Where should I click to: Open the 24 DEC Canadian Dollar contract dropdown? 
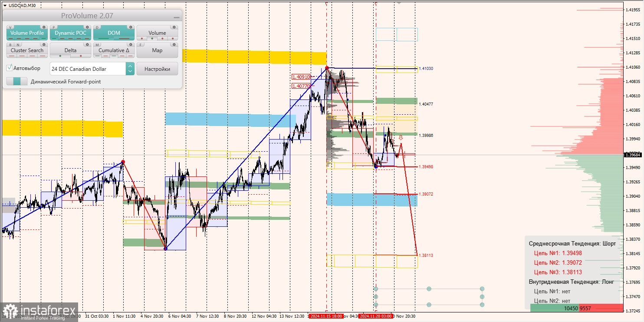[x=92, y=69]
